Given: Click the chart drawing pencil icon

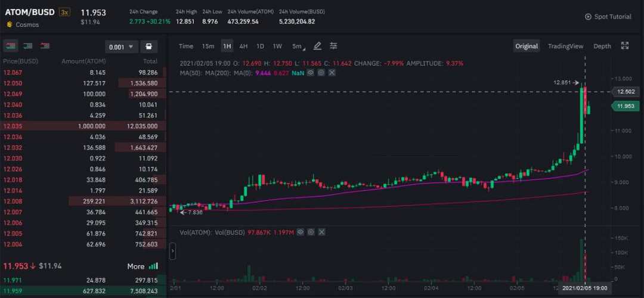Looking at the screenshot, I should click(317, 46).
